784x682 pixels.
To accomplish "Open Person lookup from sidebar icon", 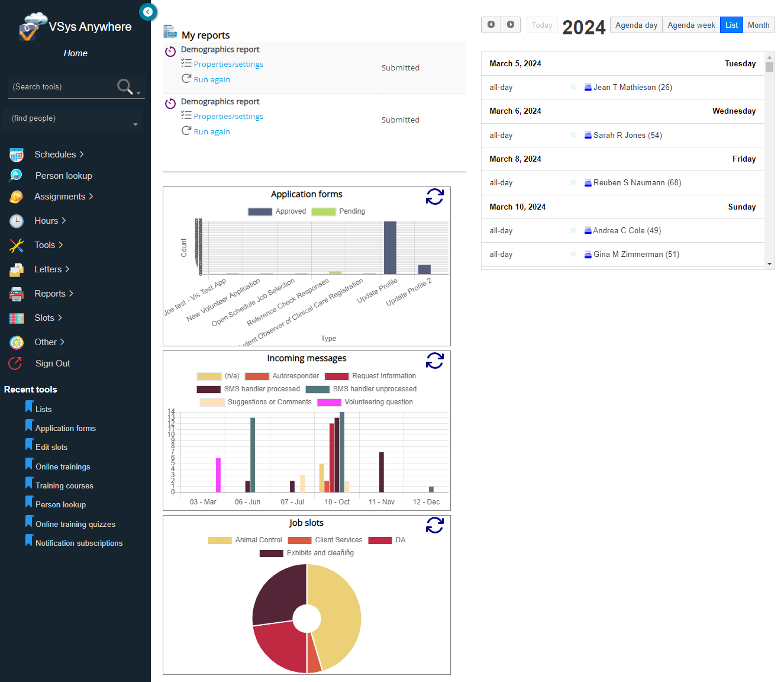I will tap(17, 175).
